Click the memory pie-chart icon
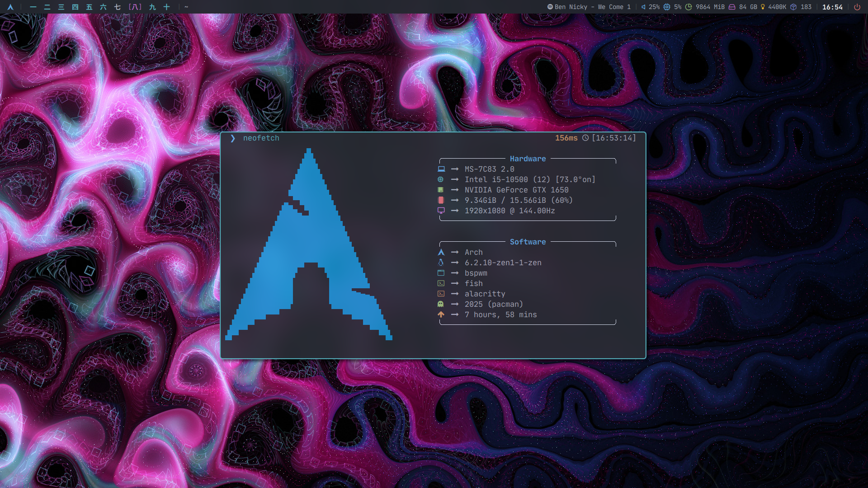The height and width of the screenshot is (488, 868). pos(689,7)
